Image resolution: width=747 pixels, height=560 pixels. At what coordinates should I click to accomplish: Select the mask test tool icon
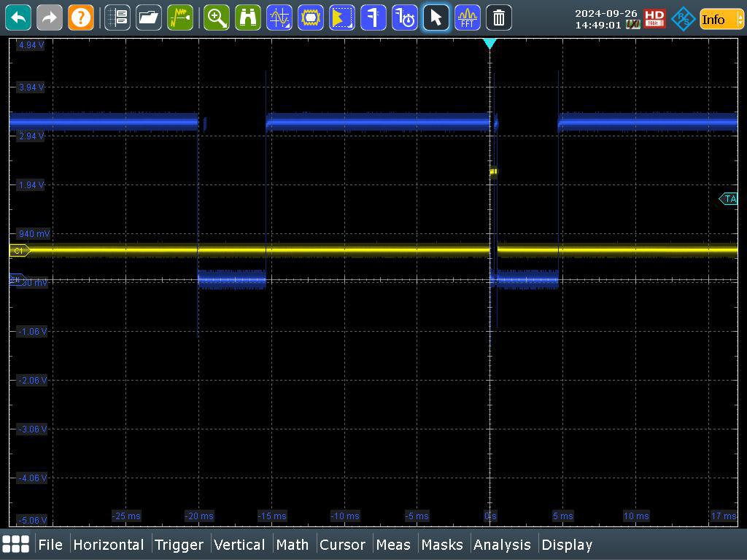(311, 17)
